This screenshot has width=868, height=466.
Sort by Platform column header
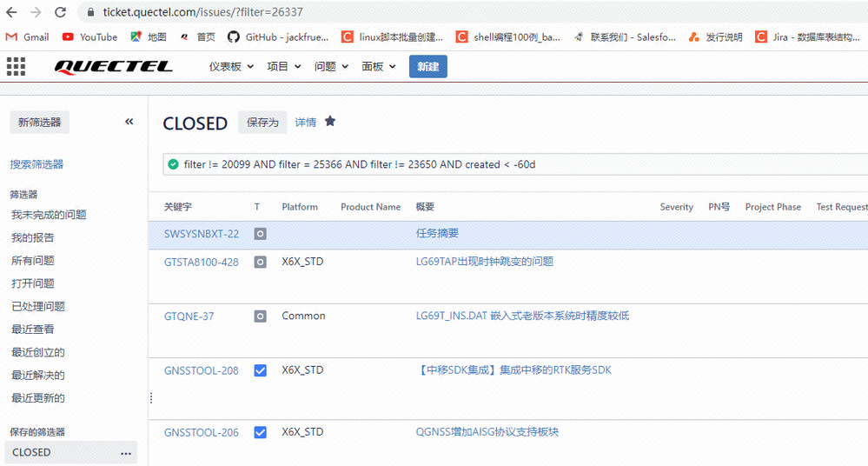[x=300, y=207]
